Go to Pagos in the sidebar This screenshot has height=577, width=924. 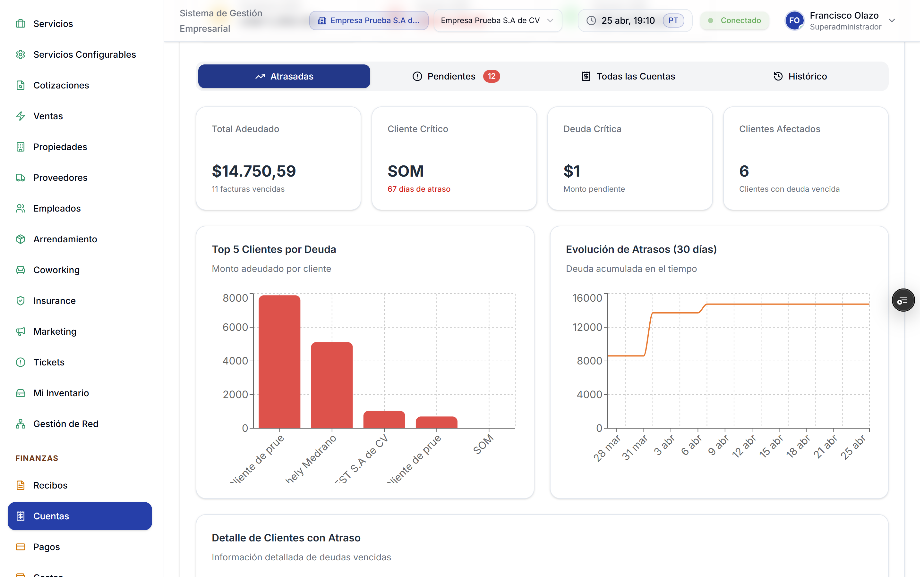[47, 547]
